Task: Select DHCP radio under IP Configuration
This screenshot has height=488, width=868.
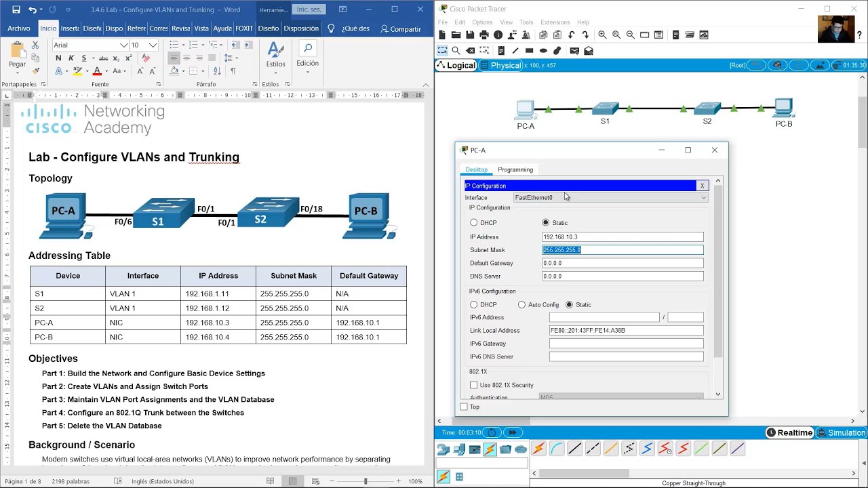Action: pyautogui.click(x=473, y=222)
